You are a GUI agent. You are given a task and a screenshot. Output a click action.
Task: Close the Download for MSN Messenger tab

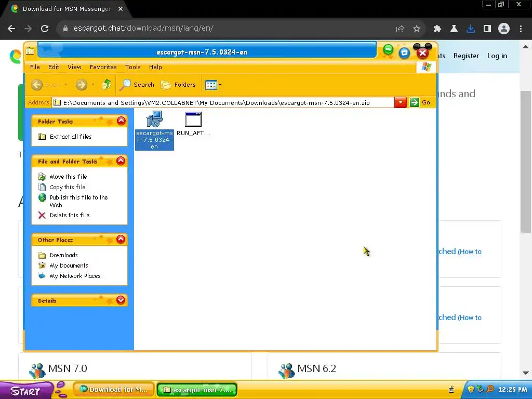click(x=121, y=9)
